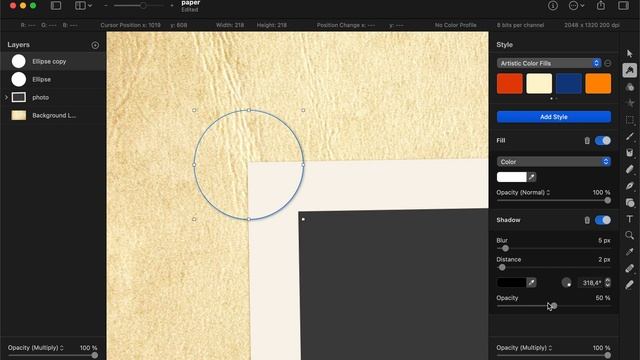Expand the photo layer group
This screenshot has width=640, height=360.
[6, 97]
